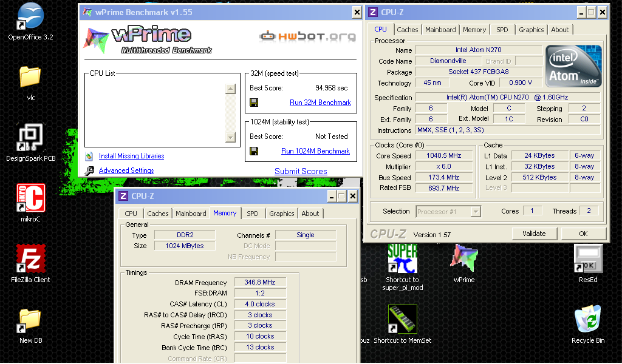The width and height of the screenshot is (622, 364).
Task: Click the CPU List scroll up arrow
Action: point(230,89)
